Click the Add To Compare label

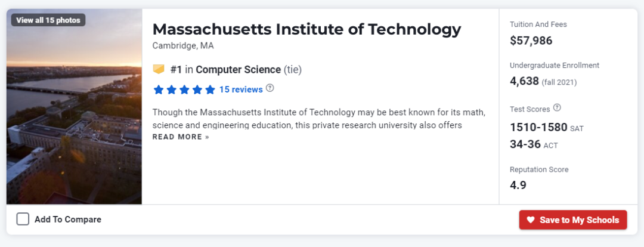(x=68, y=220)
